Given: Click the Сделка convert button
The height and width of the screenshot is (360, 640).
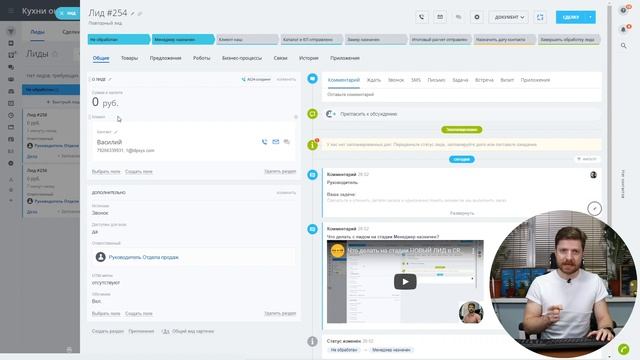Looking at the screenshot, I should [571, 17].
